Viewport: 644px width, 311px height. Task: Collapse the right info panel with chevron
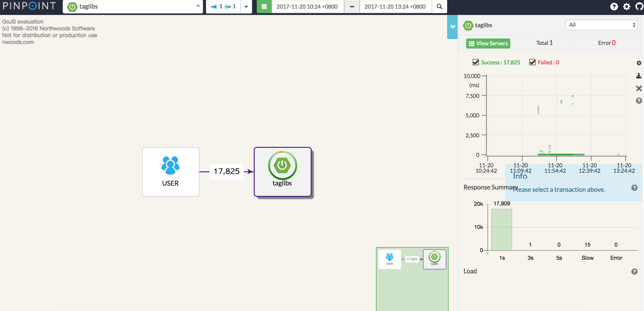[x=452, y=27]
